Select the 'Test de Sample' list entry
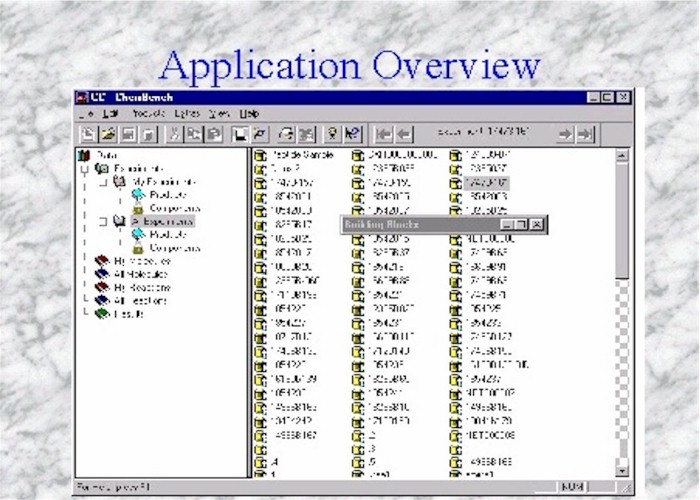 pos(300,155)
